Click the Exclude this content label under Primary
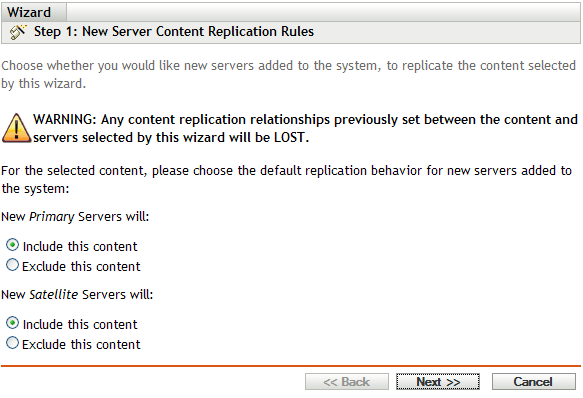 [81, 267]
